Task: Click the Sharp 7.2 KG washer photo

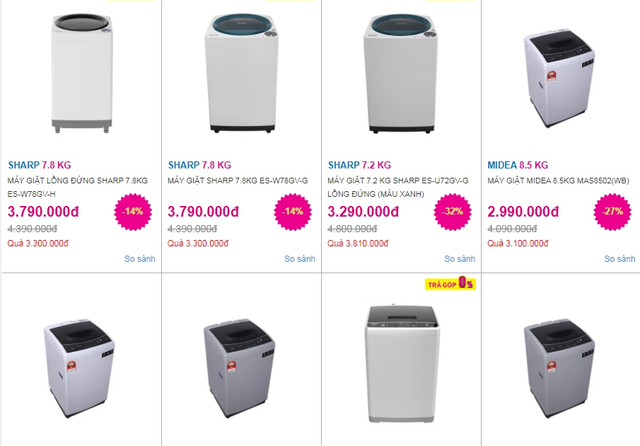Action: [x=400, y=74]
